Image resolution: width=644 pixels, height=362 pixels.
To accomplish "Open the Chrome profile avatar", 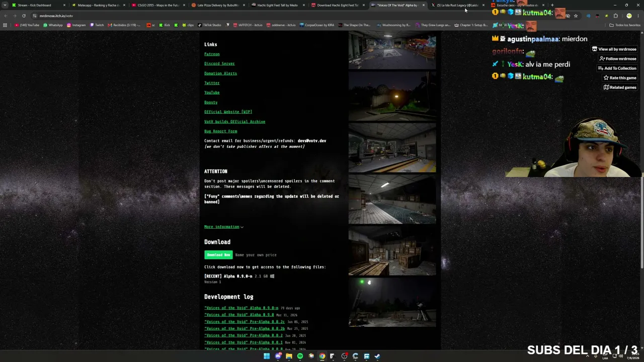I will point(629,16).
